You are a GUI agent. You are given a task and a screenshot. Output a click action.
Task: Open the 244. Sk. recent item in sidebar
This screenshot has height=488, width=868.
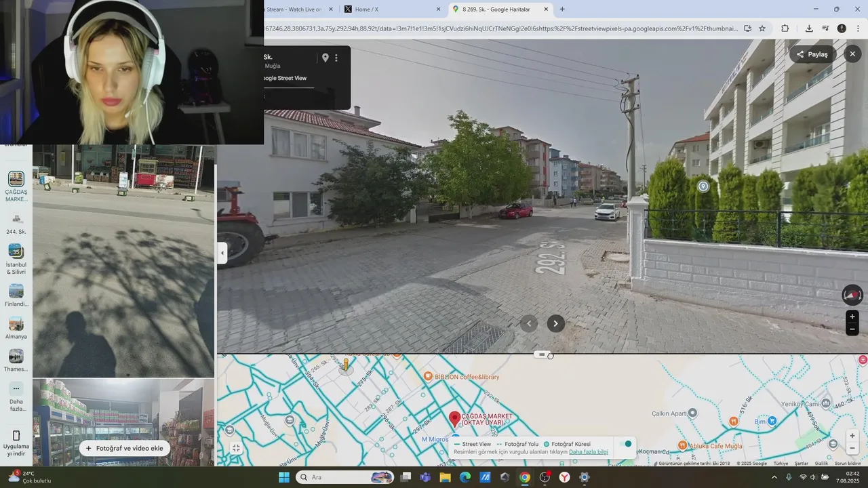point(16,224)
